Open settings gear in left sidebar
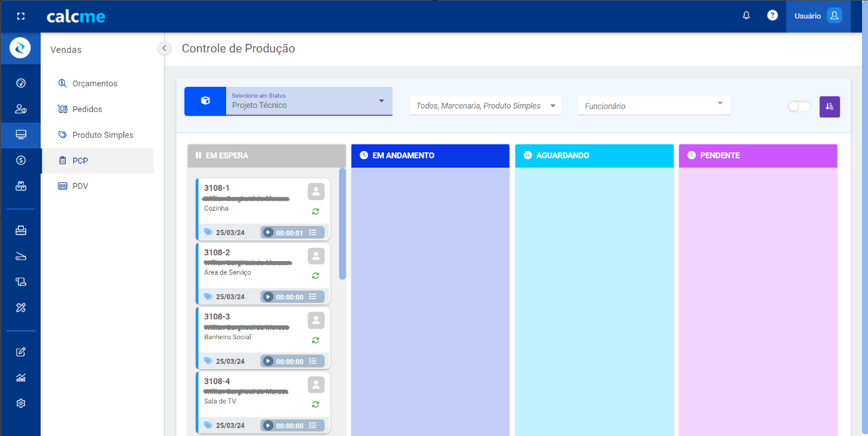Screen dimensions: 868x436 tap(21, 404)
